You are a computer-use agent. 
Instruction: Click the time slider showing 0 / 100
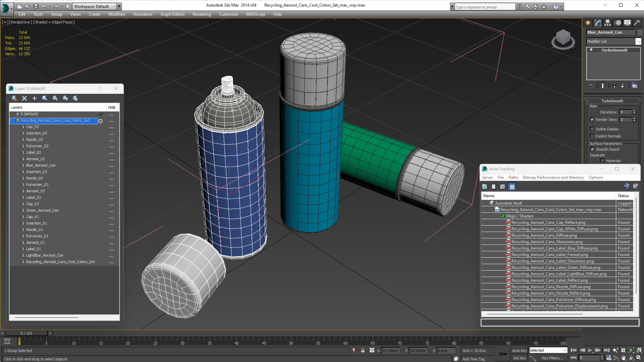(x=26, y=333)
